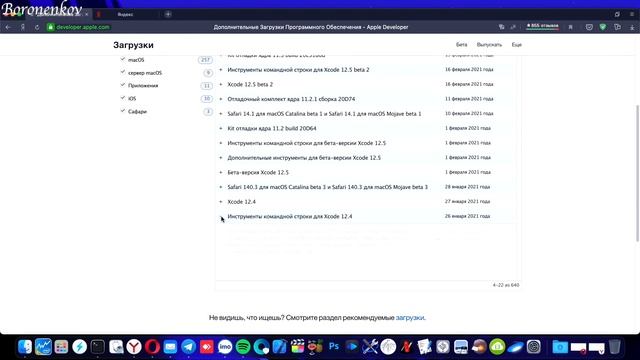The height and width of the screenshot is (360, 640).
Task: Click the developer.apple.com address field
Action: click(83, 27)
